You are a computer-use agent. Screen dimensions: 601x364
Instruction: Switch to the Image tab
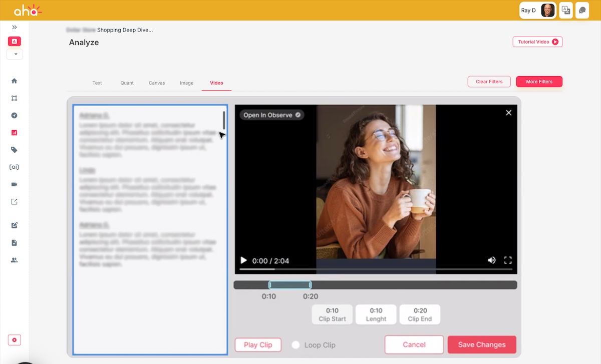[x=187, y=83]
